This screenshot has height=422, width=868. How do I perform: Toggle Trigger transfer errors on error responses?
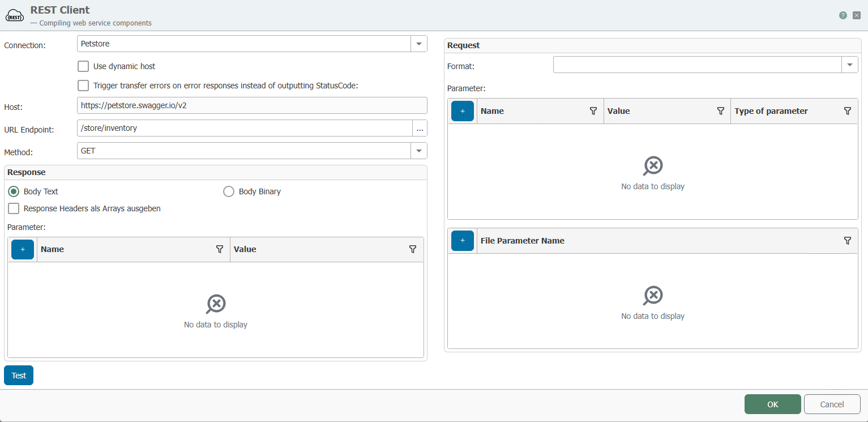click(83, 86)
